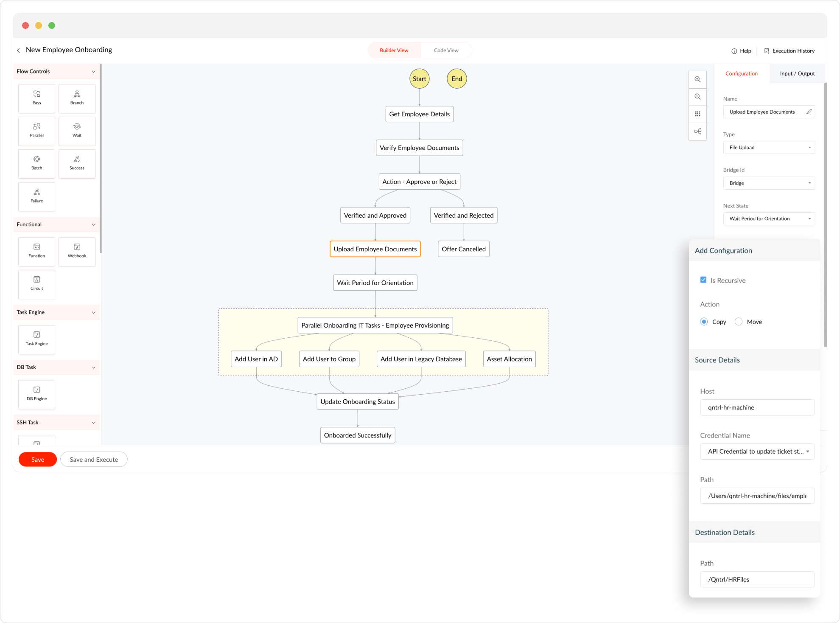Click the Host input field
This screenshot has height=623, width=840.
pos(757,407)
